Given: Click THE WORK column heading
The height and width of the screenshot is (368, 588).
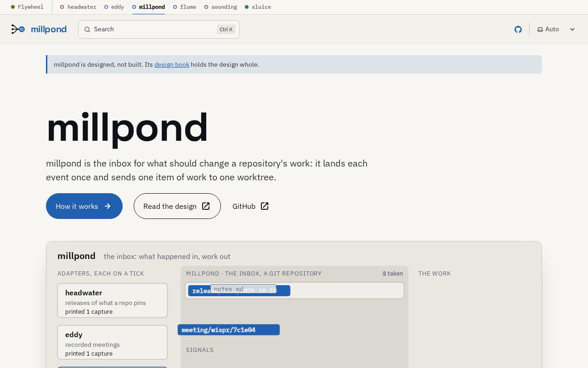Looking at the screenshot, I should [435, 273].
